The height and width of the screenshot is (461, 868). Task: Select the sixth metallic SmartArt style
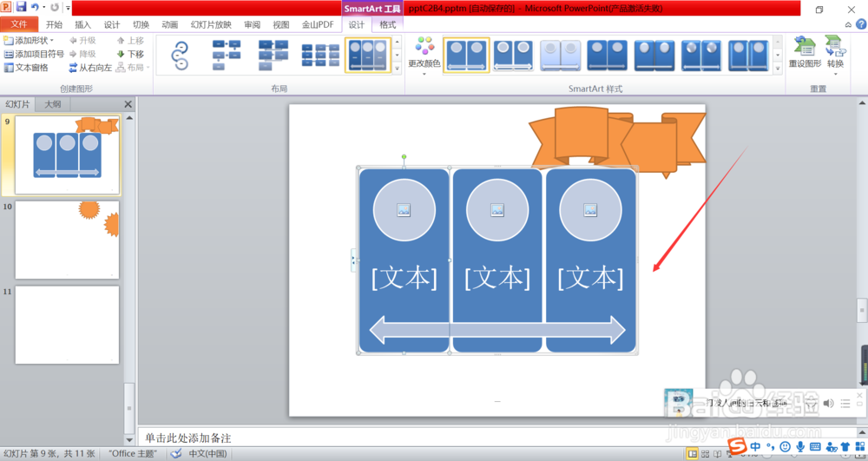click(x=701, y=56)
